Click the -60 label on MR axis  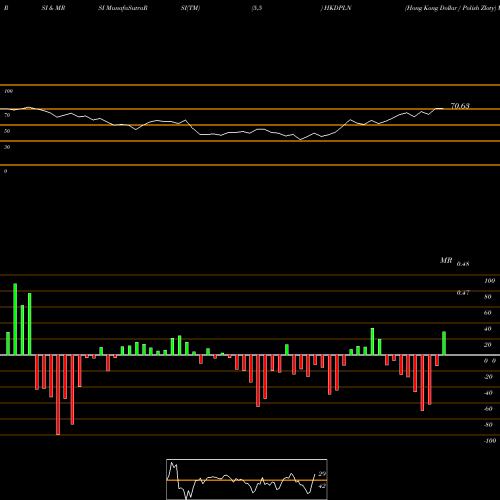[x=488, y=409]
